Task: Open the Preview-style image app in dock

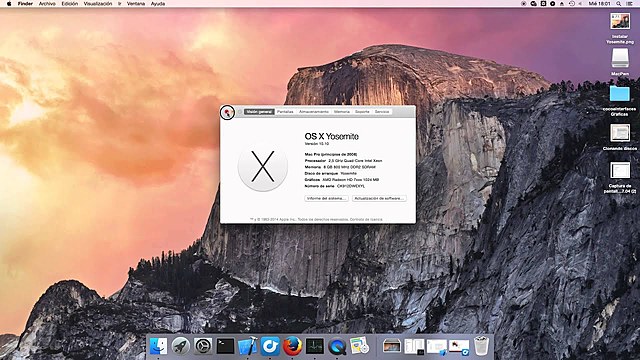Action: 359,346
